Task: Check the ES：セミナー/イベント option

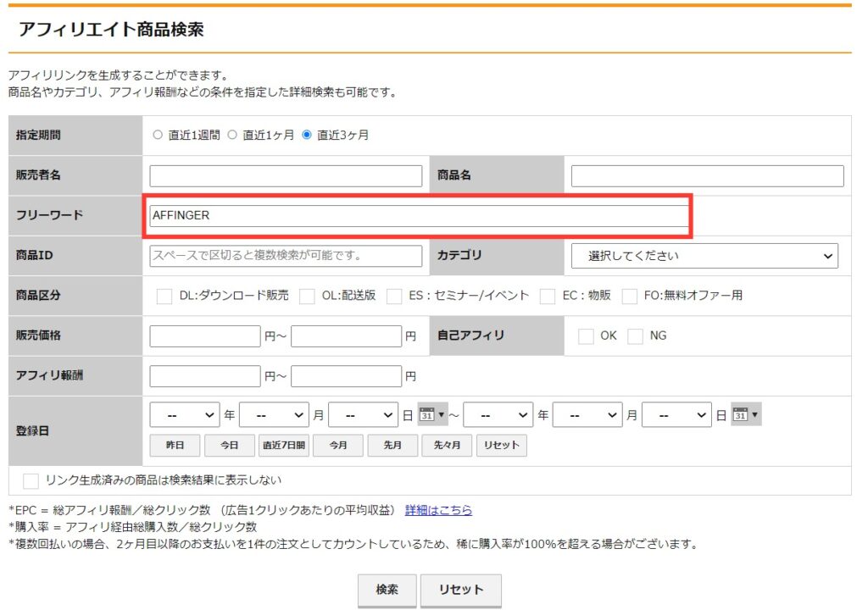Action: [x=392, y=297]
